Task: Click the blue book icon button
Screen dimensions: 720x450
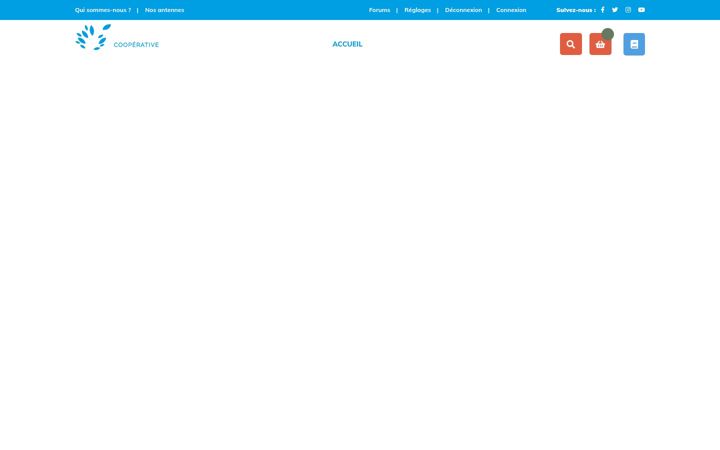Action: tap(634, 44)
